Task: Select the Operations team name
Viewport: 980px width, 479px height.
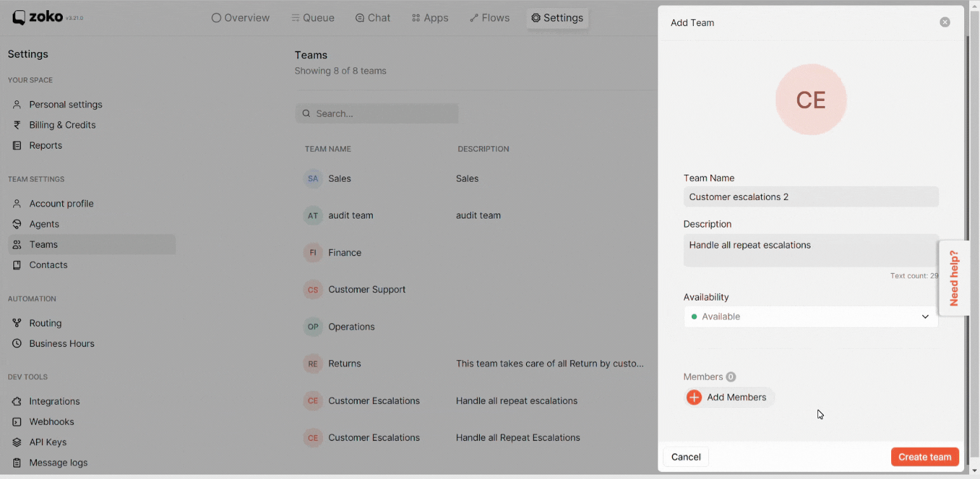Action: click(x=352, y=327)
